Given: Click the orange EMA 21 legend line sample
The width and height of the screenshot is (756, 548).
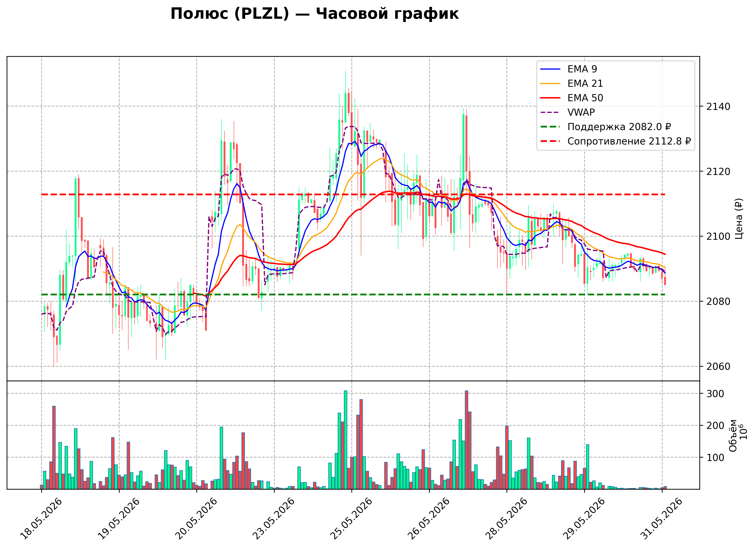Looking at the screenshot, I should 550,83.
